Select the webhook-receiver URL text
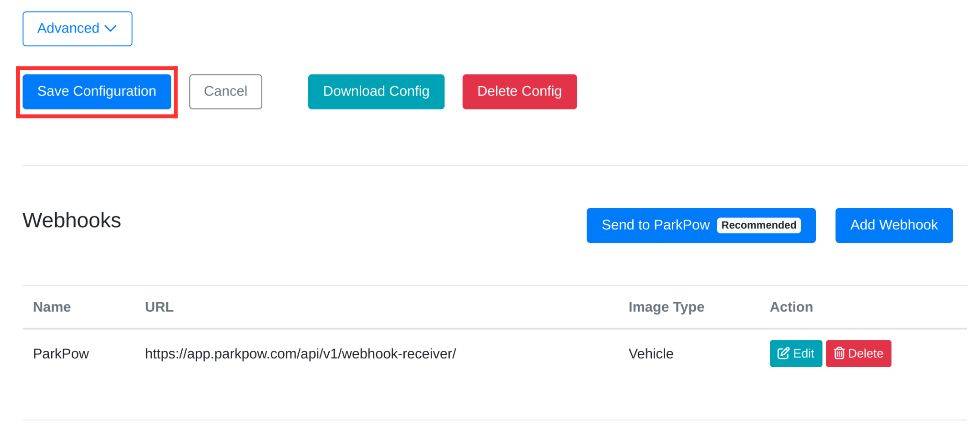980x427 pixels. [x=301, y=354]
